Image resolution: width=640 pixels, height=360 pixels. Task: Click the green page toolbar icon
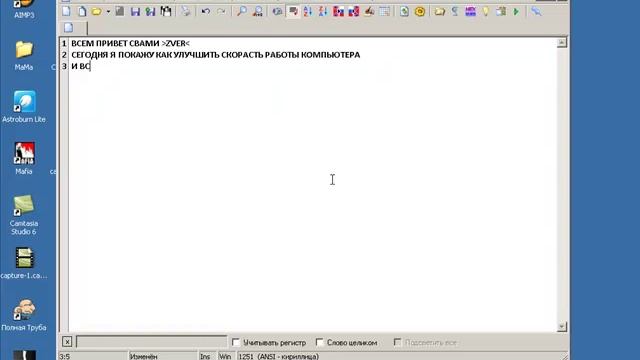[x=404, y=11]
